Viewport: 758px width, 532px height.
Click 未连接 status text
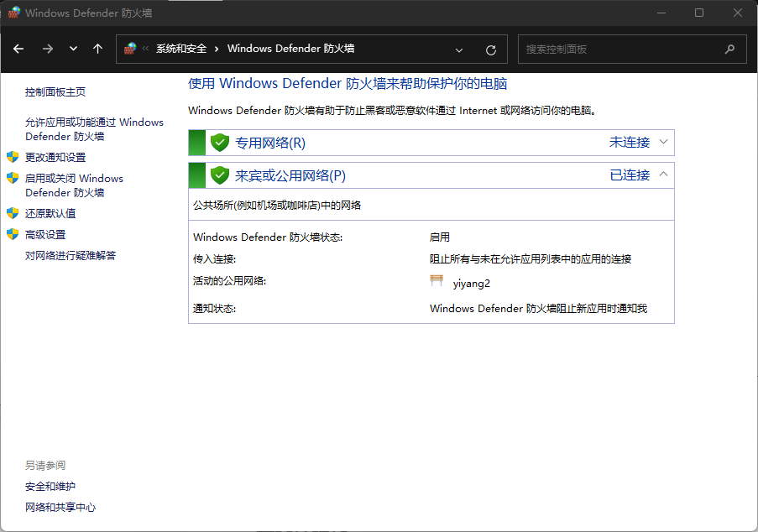tap(630, 142)
